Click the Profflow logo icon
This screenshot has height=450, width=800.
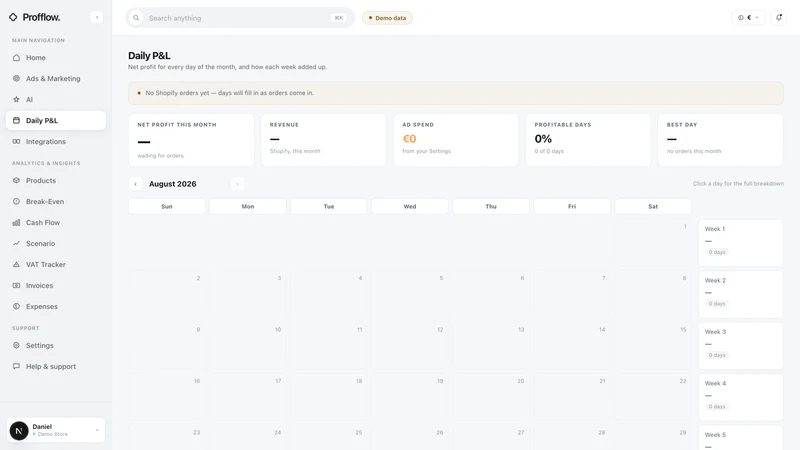13,17
